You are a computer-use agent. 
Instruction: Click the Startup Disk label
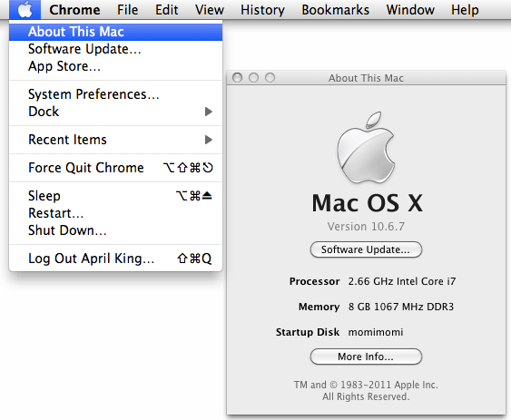pos(308,332)
